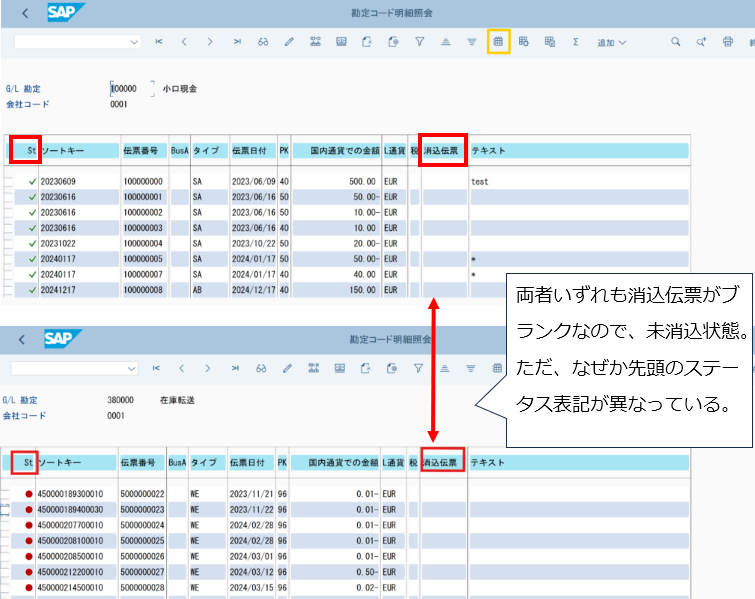This screenshot has width=755, height=599.
Task: Select row checkbox for document 100000008
Action: tap(9, 290)
